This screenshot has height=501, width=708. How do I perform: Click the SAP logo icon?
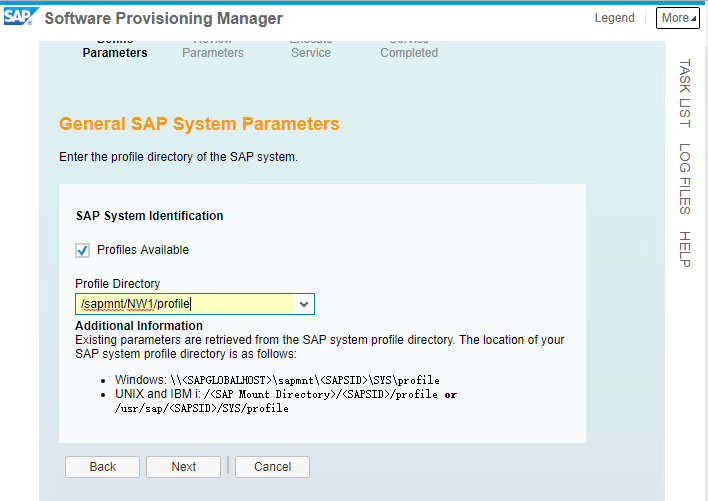pyautogui.click(x=20, y=17)
